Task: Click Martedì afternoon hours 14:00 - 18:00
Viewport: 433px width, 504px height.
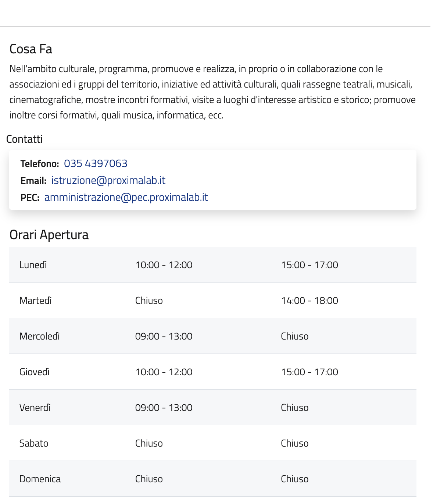Action: click(309, 301)
